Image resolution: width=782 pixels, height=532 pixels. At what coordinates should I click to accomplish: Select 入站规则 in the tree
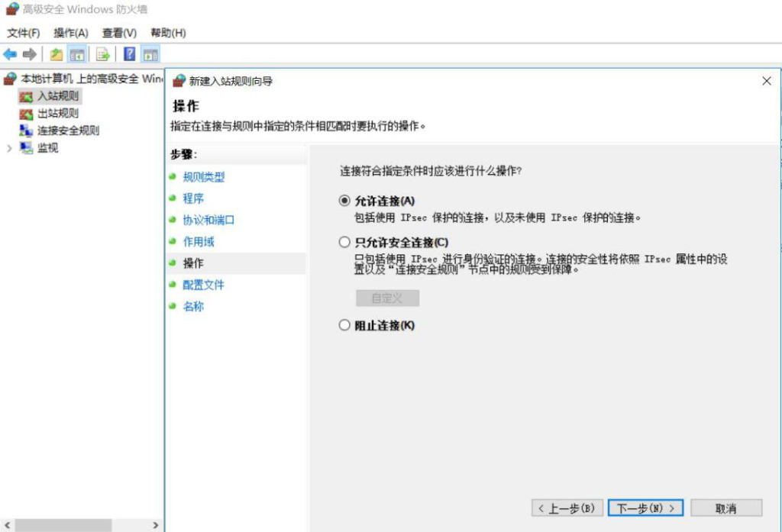point(58,95)
